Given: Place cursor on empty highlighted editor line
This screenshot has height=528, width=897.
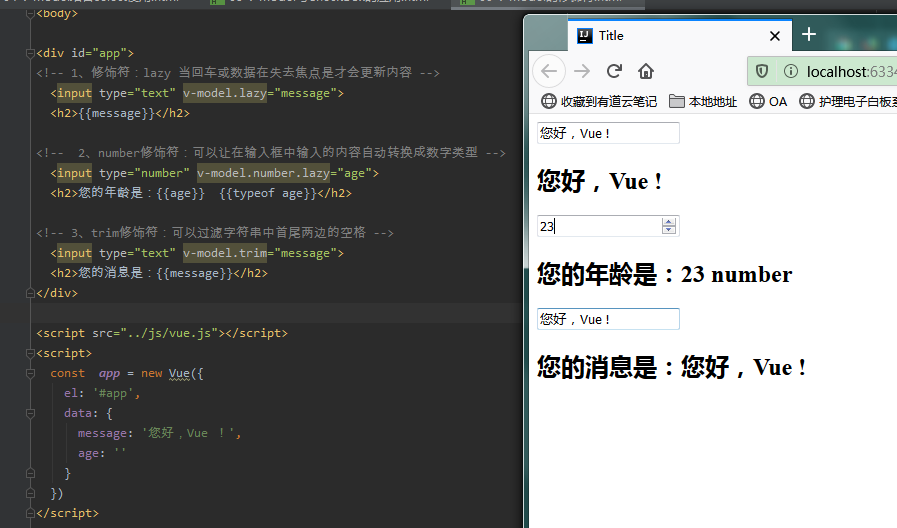Looking at the screenshot, I should point(275,313).
